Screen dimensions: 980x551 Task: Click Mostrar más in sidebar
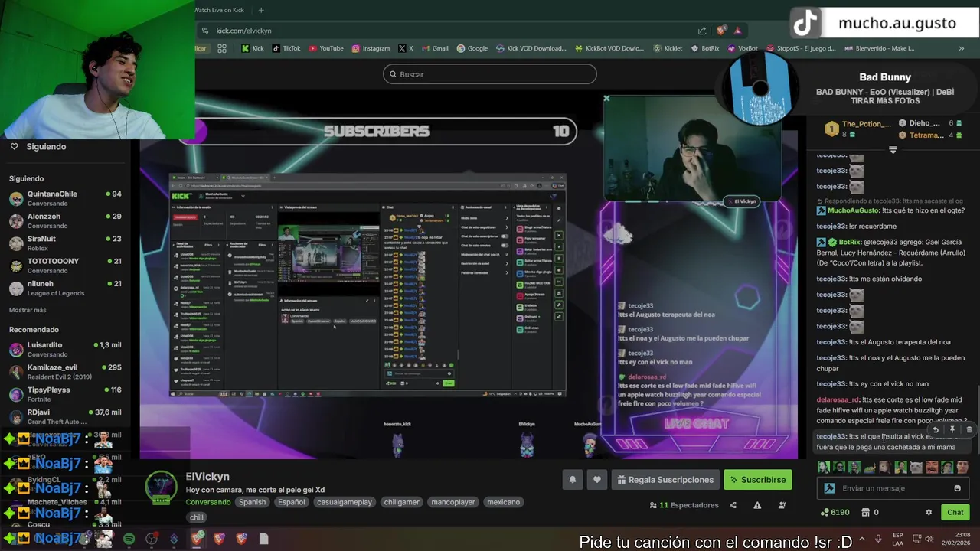click(x=28, y=310)
